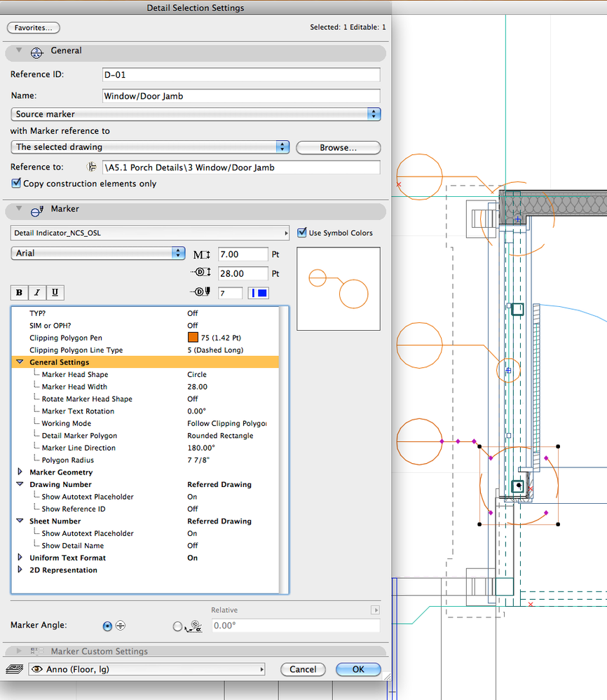
Task: Select the absolute Marker Angle radio button
Action: 107,626
